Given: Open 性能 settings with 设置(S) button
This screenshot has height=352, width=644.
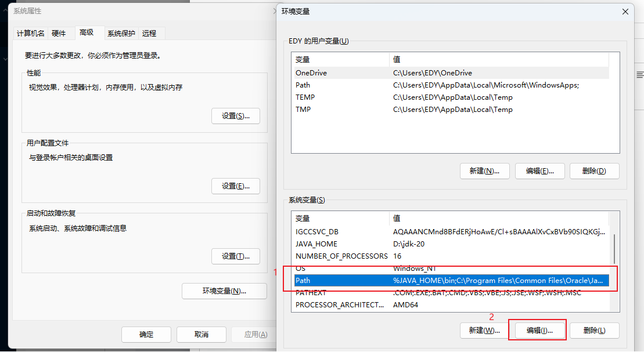Looking at the screenshot, I should 235,116.
